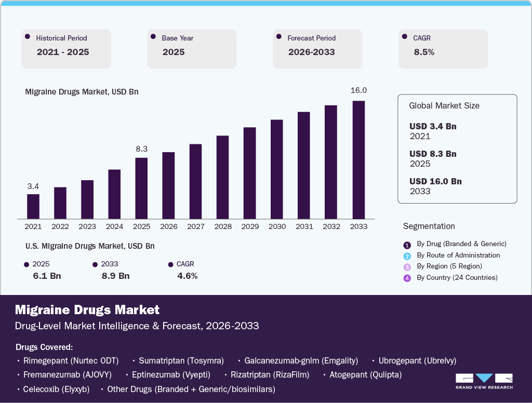The image size is (532, 403).
Task: Click the numbered 2 segmentation bullet icon
Action: pos(407,256)
